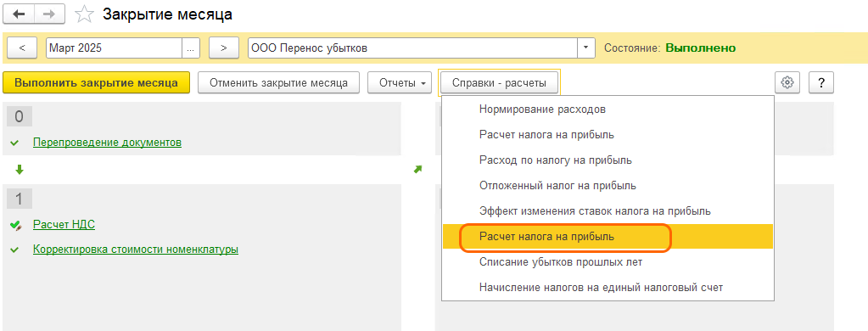Select Начисление налогов на единый налоговый счет

click(608, 287)
